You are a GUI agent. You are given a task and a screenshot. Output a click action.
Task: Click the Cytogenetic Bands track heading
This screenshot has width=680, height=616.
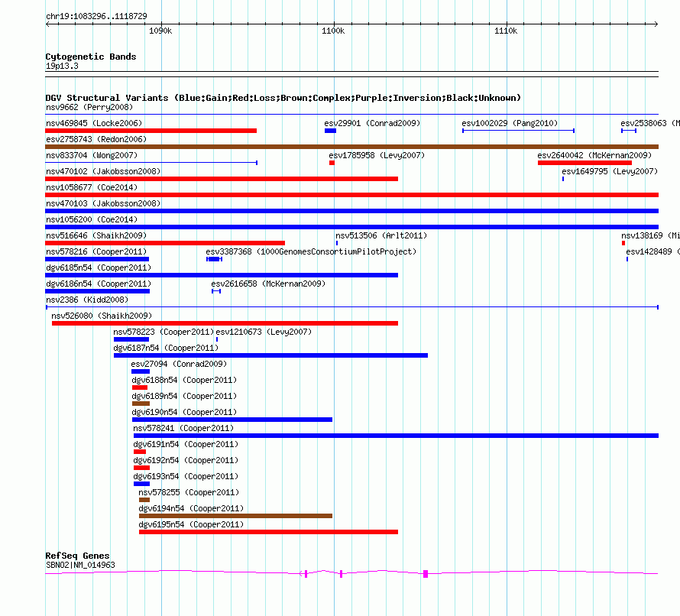[x=91, y=57]
